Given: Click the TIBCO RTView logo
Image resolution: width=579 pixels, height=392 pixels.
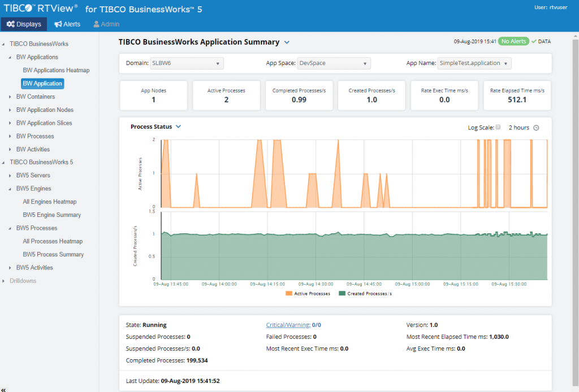Looking at the screenshot, I should (x=41, y=8).
